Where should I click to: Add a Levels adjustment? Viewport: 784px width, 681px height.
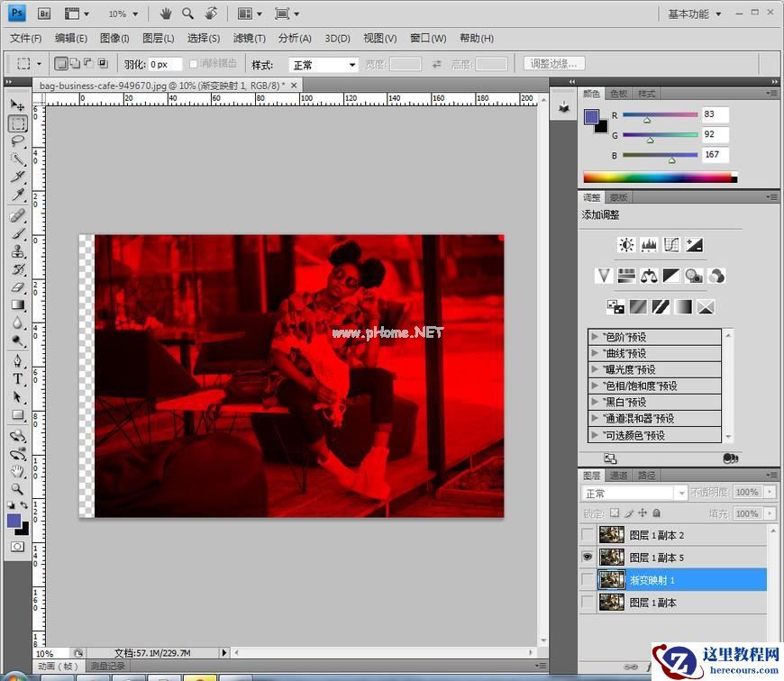649,245
